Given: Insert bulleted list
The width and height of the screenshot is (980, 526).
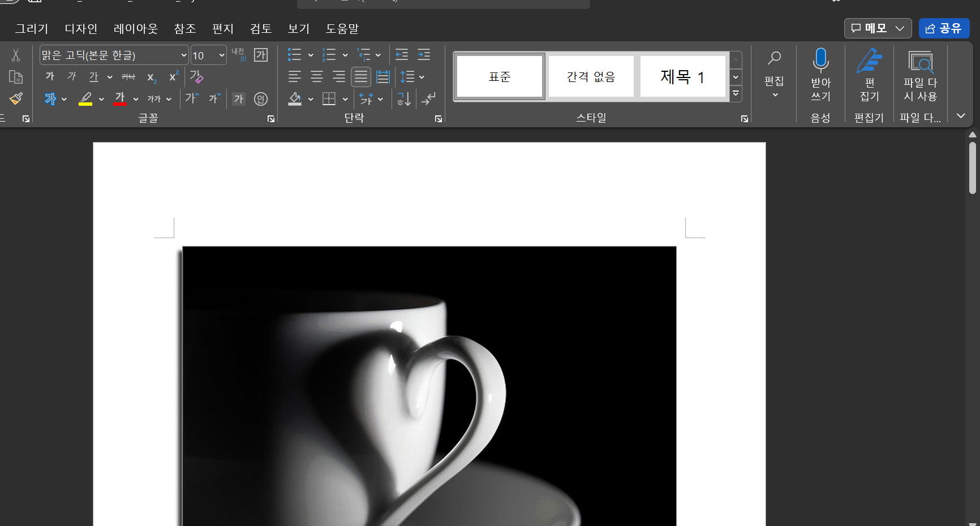Looking at the screenshot, I should 294,55.
